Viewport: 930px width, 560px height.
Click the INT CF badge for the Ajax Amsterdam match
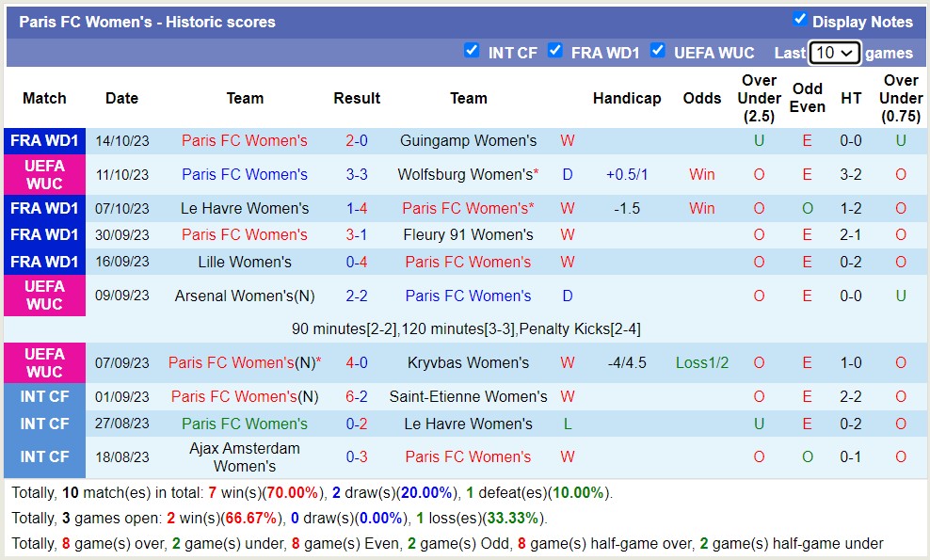(x=44, y=456)
